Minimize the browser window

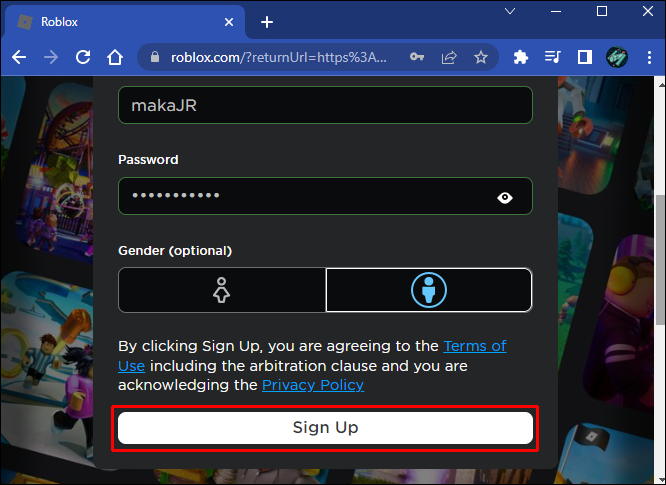556,11
